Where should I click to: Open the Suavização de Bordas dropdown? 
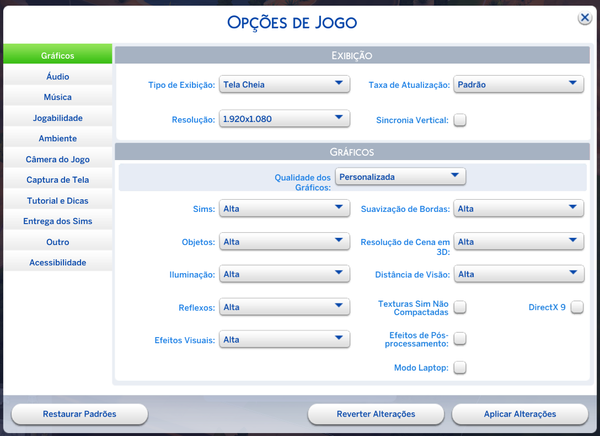(518, 208)
